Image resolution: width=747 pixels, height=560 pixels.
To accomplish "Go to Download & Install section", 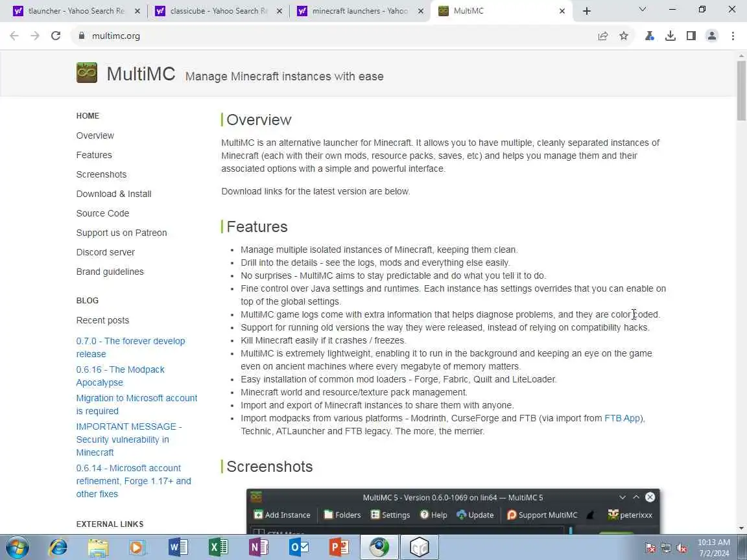I will coord(114,194).
